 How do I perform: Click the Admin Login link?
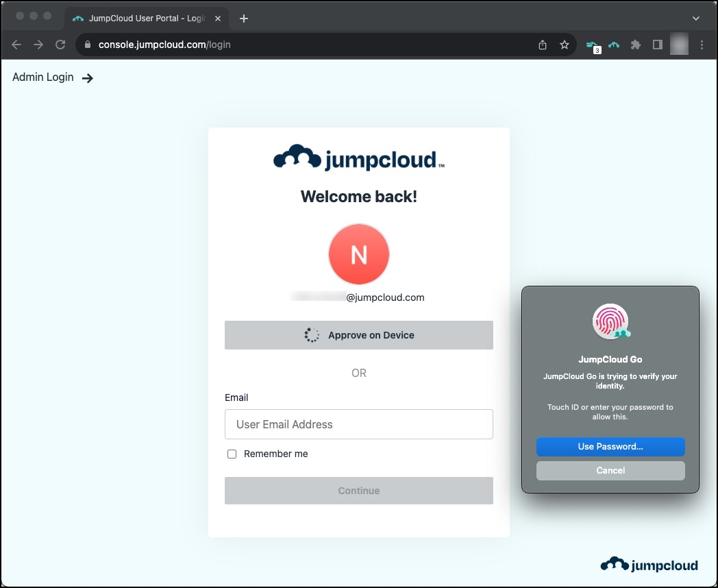pos(43,77)
